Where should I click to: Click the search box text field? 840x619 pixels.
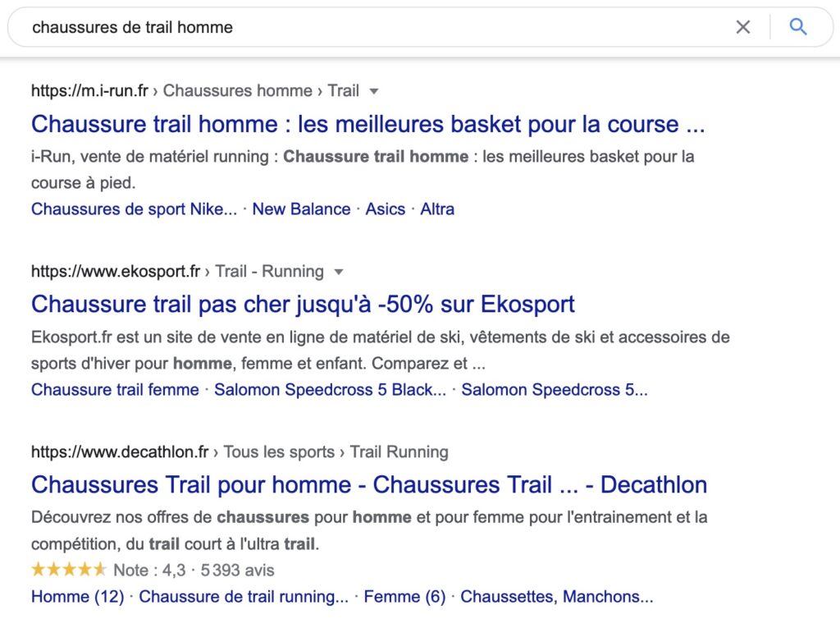(369, 27)
